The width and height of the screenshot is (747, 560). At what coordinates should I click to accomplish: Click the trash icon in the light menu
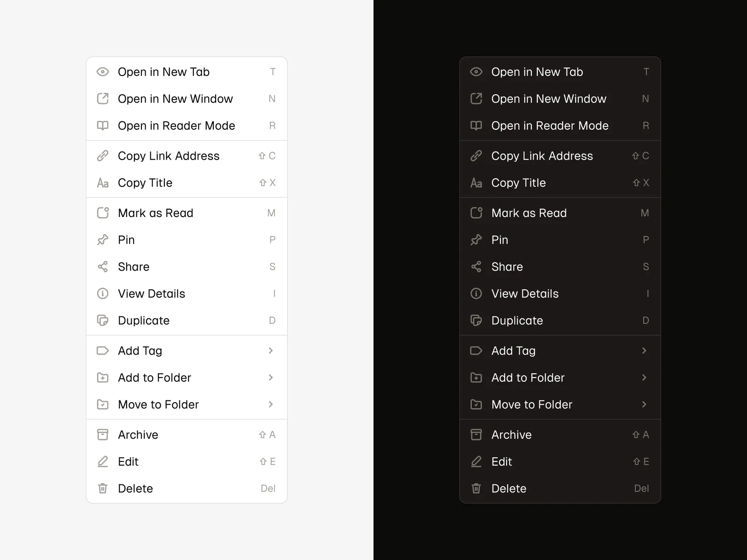tap(103, 489)
